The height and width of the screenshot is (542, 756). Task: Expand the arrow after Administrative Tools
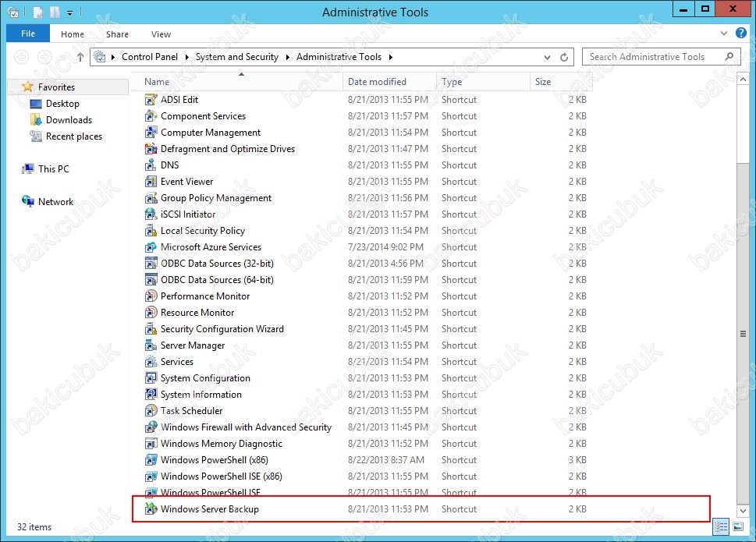391,58
